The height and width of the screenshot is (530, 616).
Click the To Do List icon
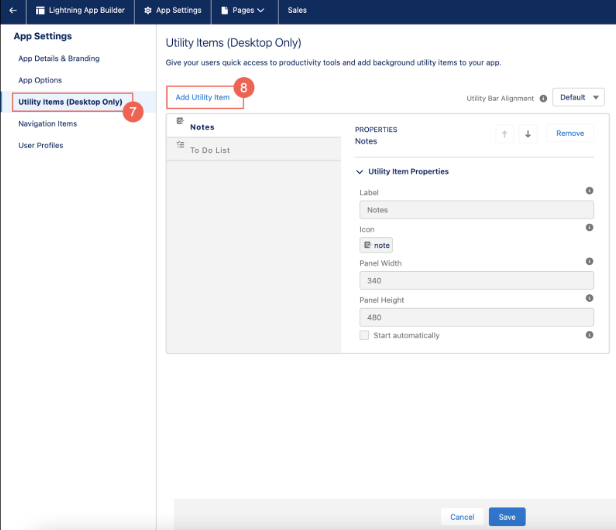tap(180, 145)
